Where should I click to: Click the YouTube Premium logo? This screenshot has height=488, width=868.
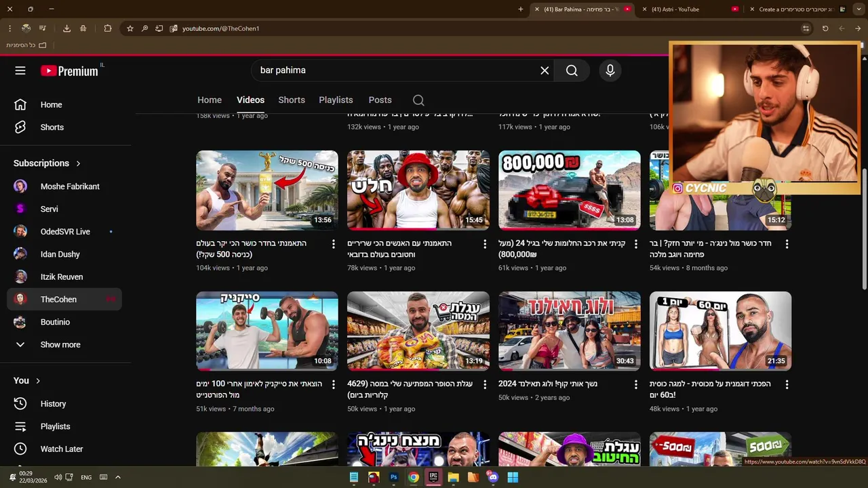pos(69,70)
